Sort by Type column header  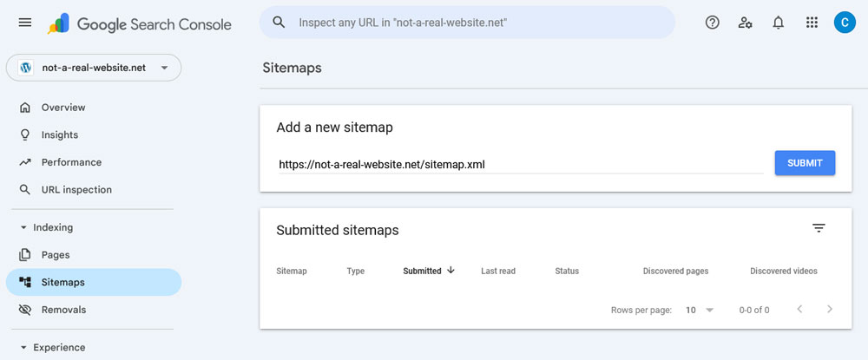coord(355,271)
